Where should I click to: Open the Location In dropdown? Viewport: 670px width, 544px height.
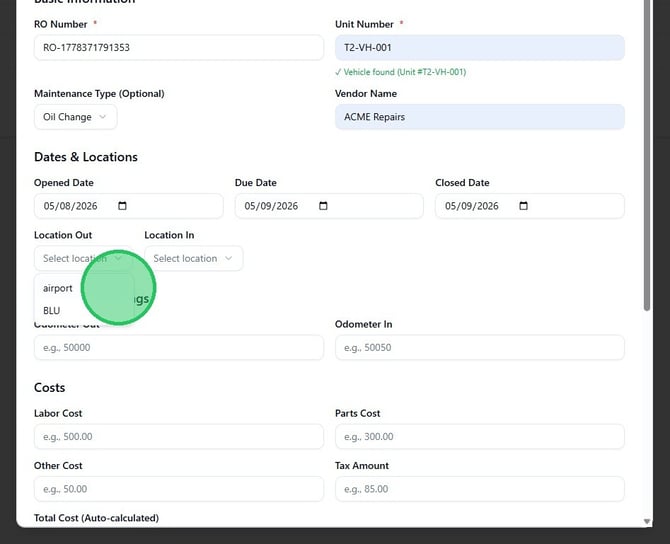(194, 259)
